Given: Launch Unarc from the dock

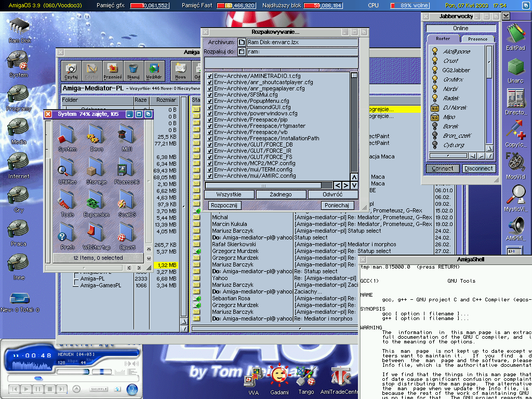Looking at the screenshot, I should point(515,71).
